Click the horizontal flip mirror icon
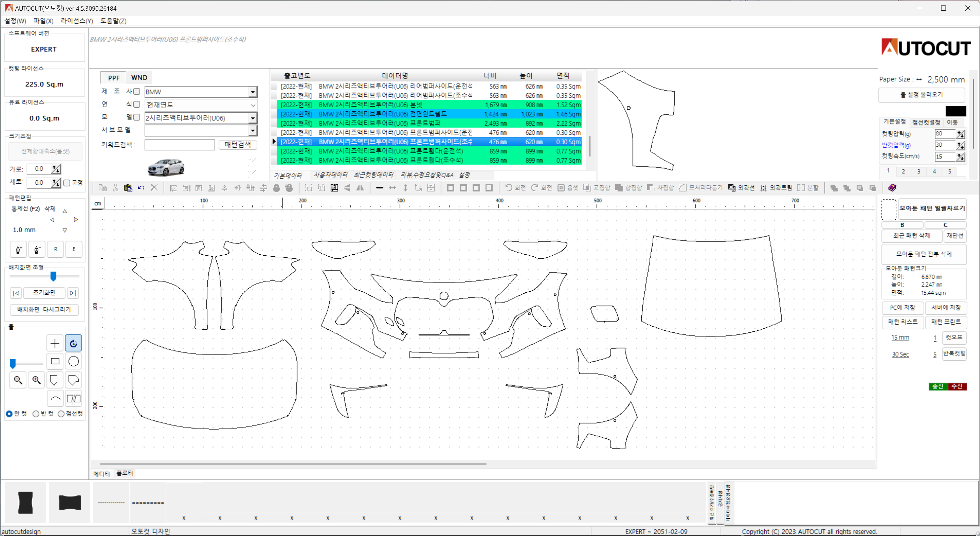The width and height of the screenshot is (980, 536). coord(360,187)
